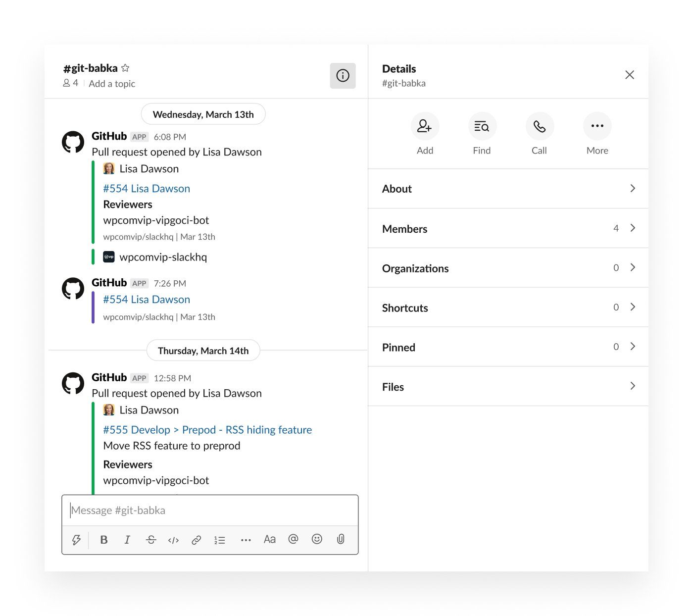
Task: Click the Add people icon
Action: [425, 126]
